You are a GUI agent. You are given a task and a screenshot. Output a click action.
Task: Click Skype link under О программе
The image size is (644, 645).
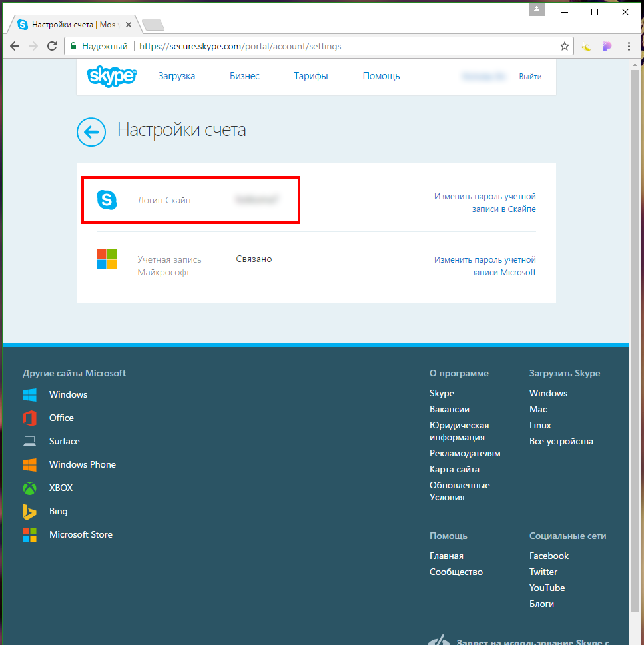442,393
